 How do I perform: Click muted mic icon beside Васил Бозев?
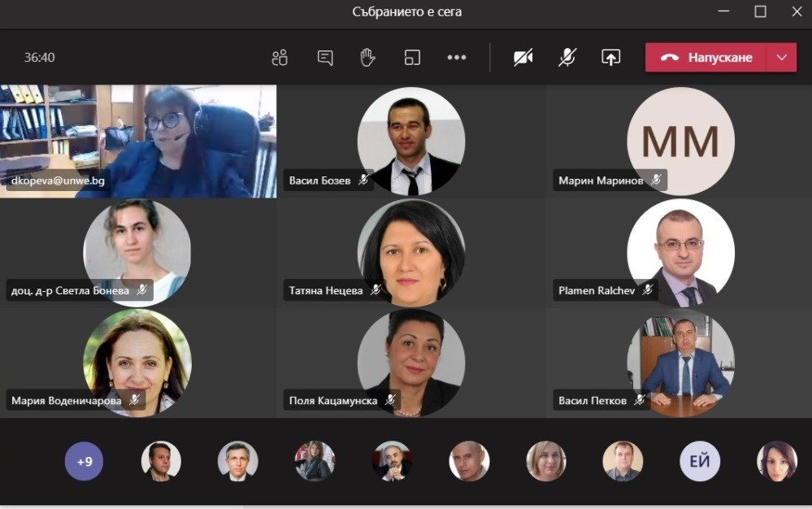tap(363, 181)
